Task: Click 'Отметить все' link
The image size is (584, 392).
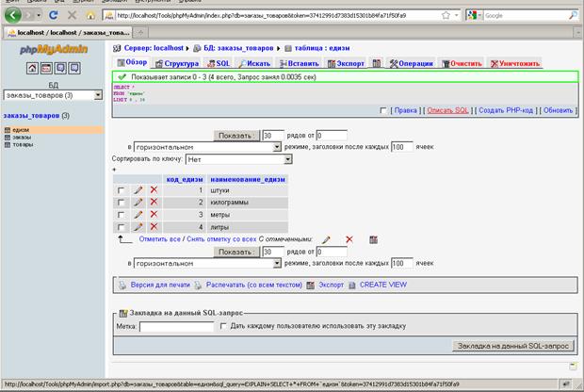Action: click(159, 239)
